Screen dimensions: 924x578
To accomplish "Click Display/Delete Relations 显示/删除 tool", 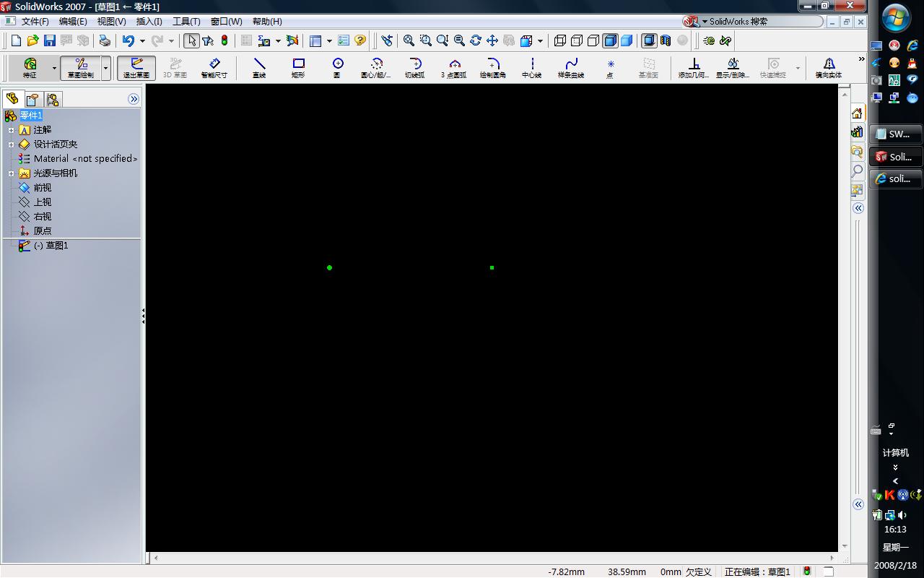I will [733, 68].
